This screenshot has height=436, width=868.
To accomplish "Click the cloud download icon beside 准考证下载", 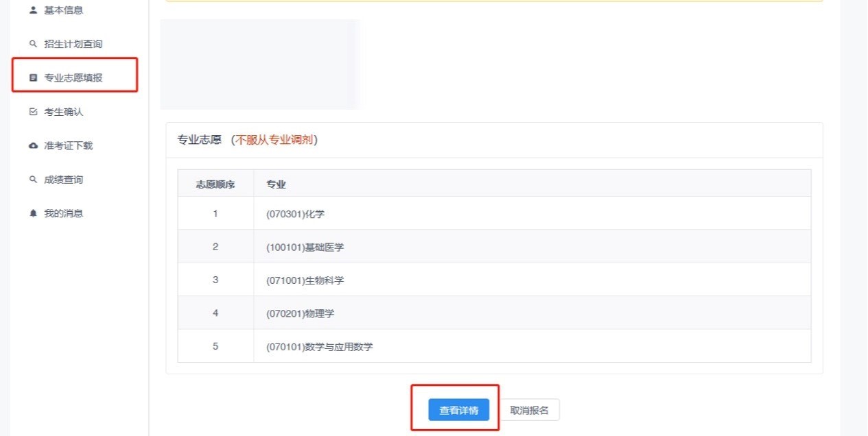I will (33, 146).
